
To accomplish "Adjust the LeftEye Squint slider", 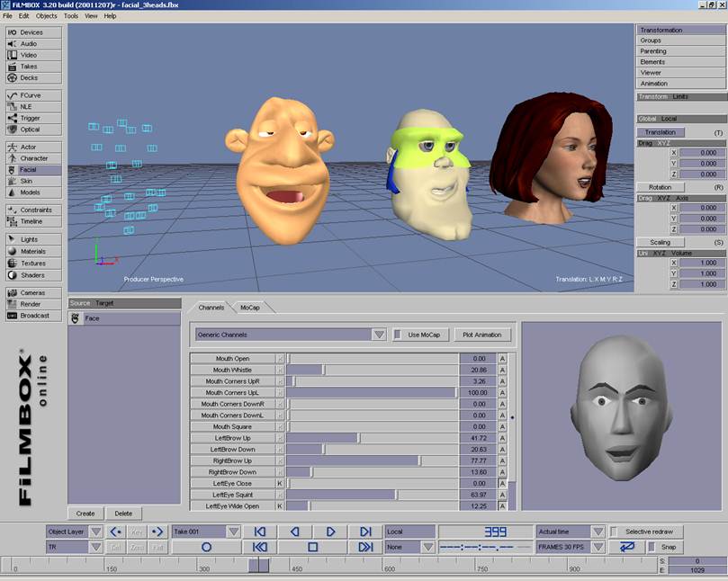I will 373,495.
